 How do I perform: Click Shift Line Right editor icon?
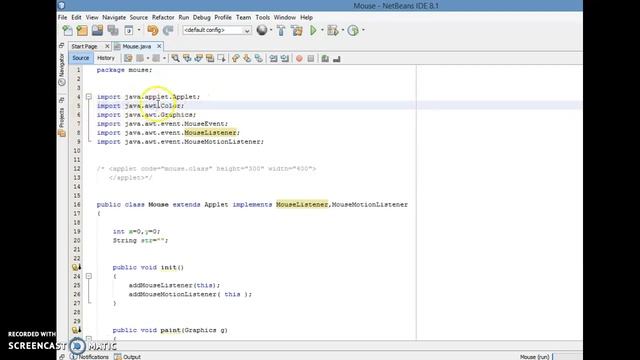(x=284, y=58)
